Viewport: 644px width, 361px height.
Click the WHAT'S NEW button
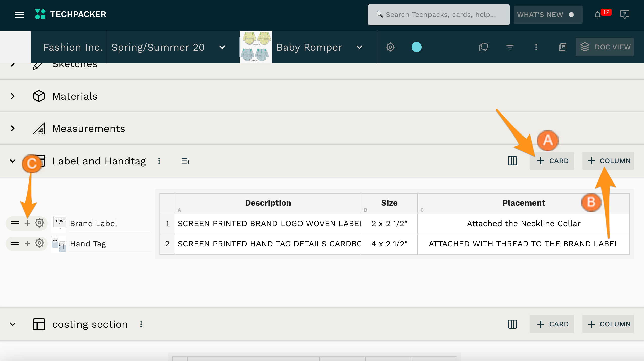(548, 14)
